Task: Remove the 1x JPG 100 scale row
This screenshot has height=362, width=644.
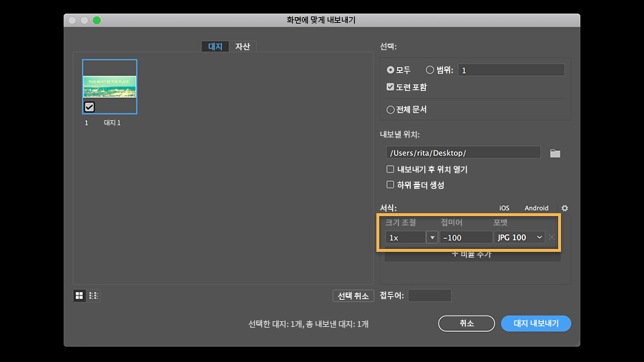Action: (x=552, y=238)
